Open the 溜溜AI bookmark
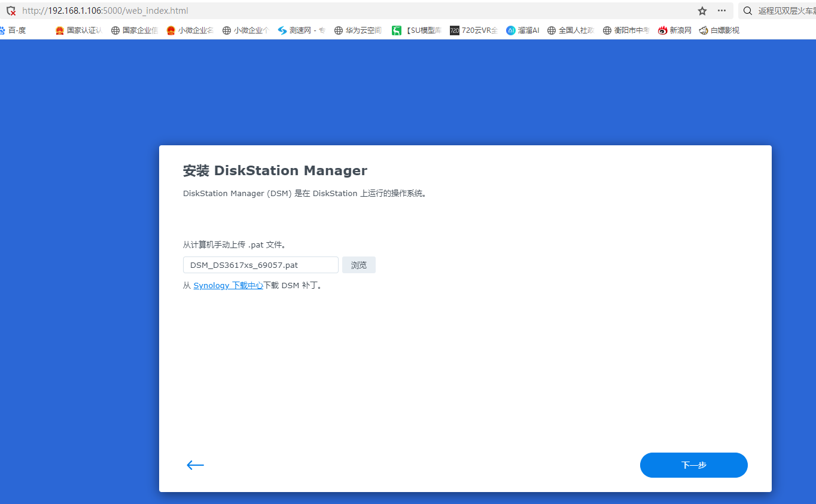Image resolution: width=816 pixels, height=504 pixels. tap(522, 30)
